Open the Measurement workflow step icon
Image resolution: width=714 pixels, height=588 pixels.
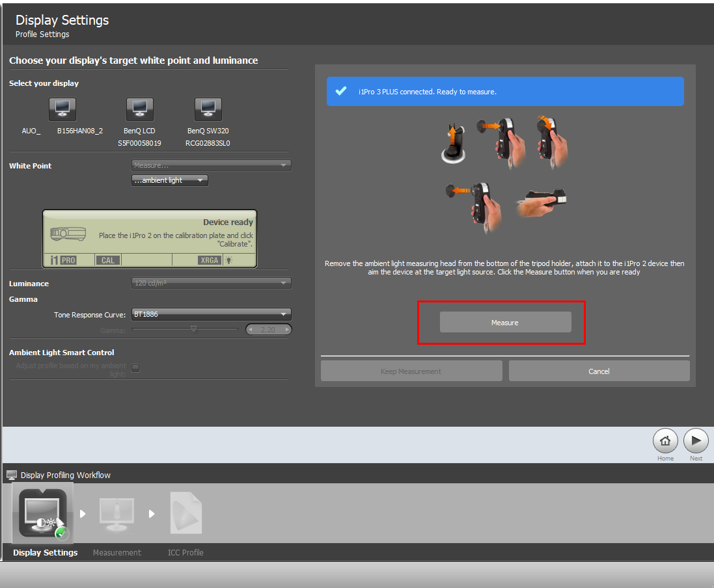(x=117, y=514)
